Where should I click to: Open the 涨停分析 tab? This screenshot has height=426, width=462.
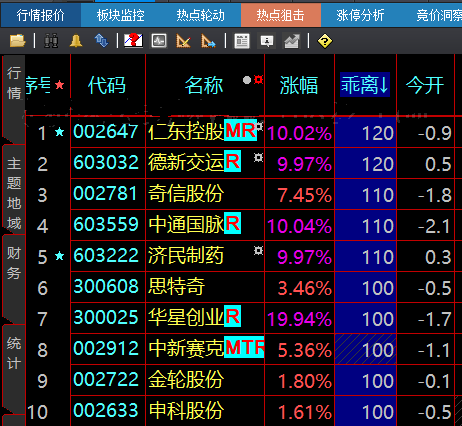pos(361,15)
